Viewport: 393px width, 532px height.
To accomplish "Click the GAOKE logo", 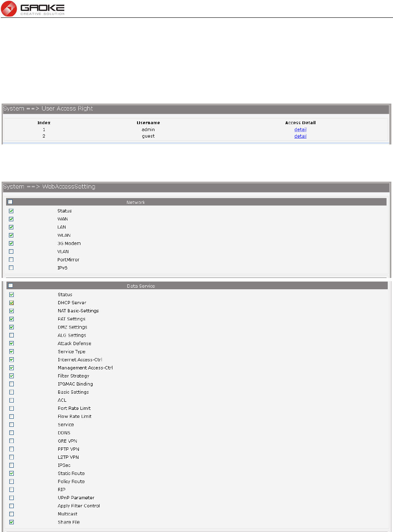I will click(33, 8).
